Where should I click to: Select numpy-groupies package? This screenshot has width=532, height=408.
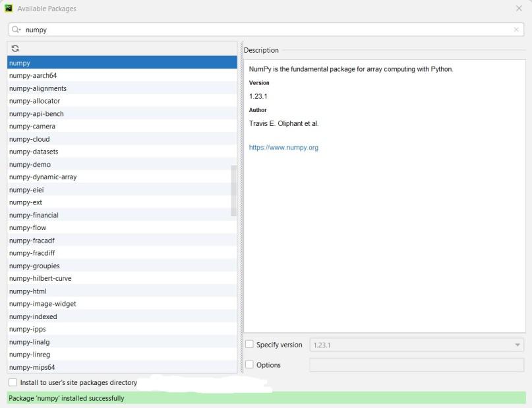[122, 266]
